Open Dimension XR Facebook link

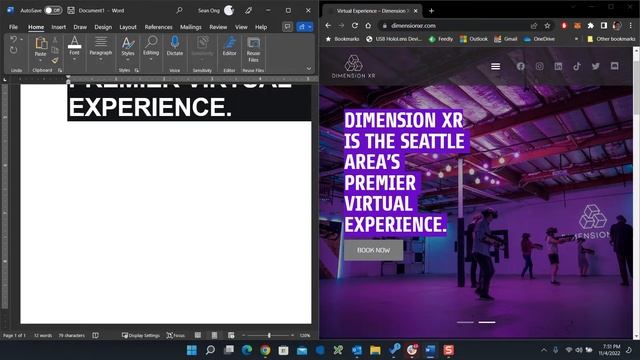[520, 66]
